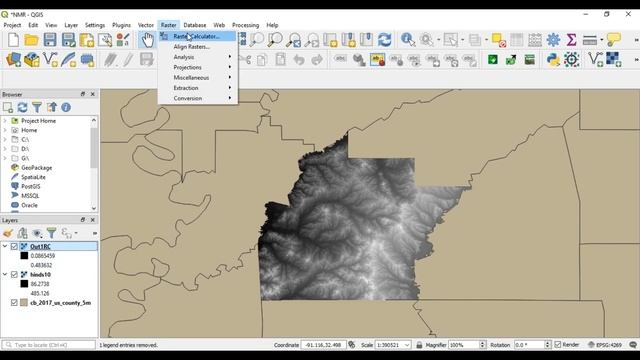The height and width of the screenshot is (360, 640).
Task: Collapse the hinds10 layer legend
Action: pos(5,275)
